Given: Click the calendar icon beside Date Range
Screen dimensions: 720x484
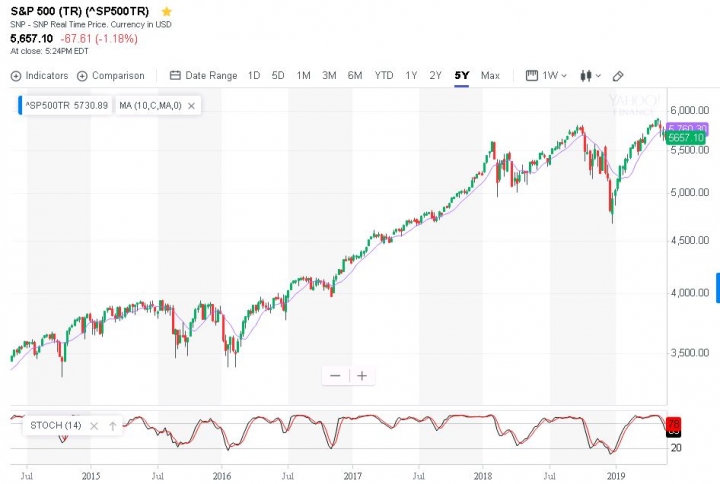Looking at the screenshot, I should pyautogui.click(x=175, y=75).
